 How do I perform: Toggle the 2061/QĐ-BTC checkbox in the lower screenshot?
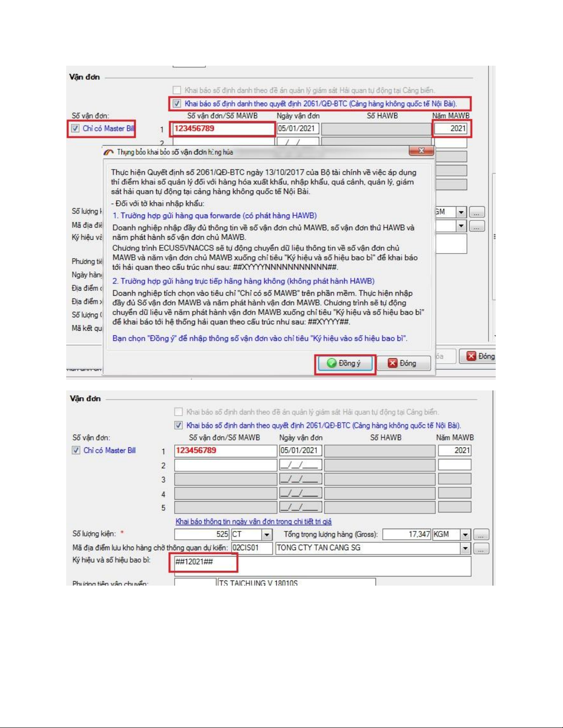pos(178,425)
